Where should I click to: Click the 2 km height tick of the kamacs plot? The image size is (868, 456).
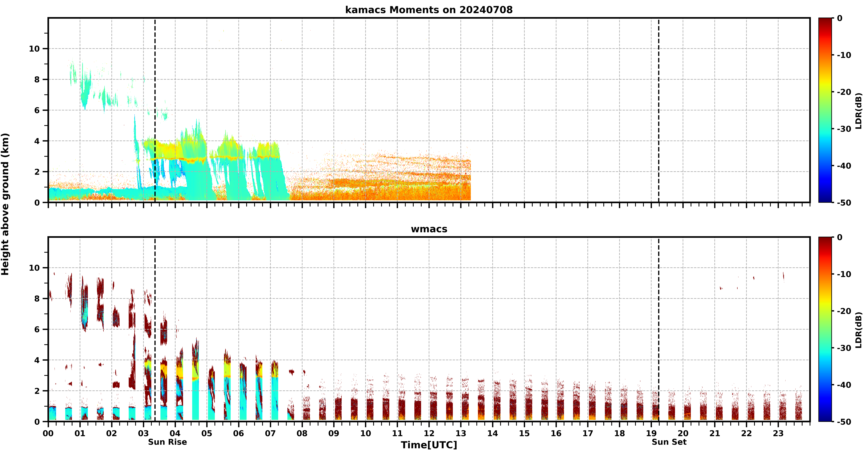pyautogui.click(x=37, y=172)
